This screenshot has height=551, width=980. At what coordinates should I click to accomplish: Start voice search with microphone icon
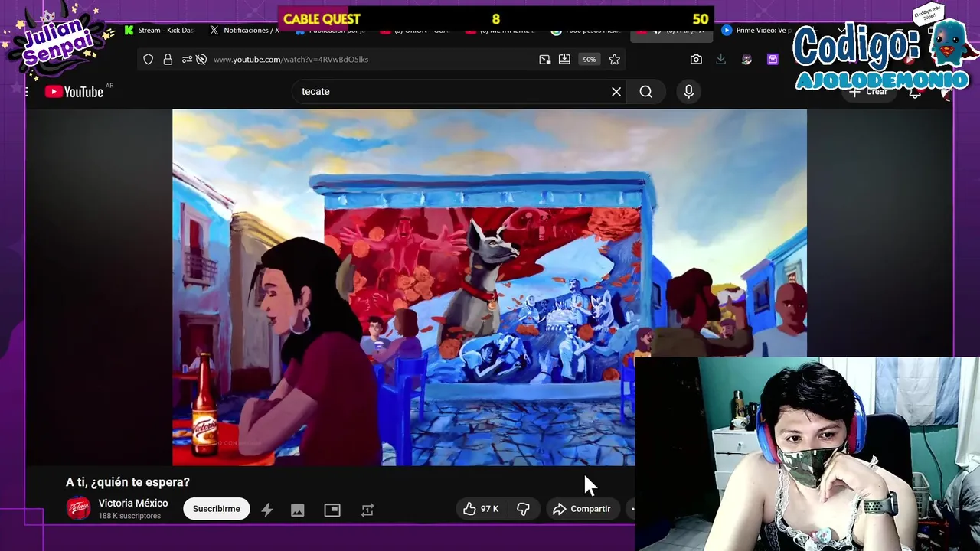(x=689, y=92)
